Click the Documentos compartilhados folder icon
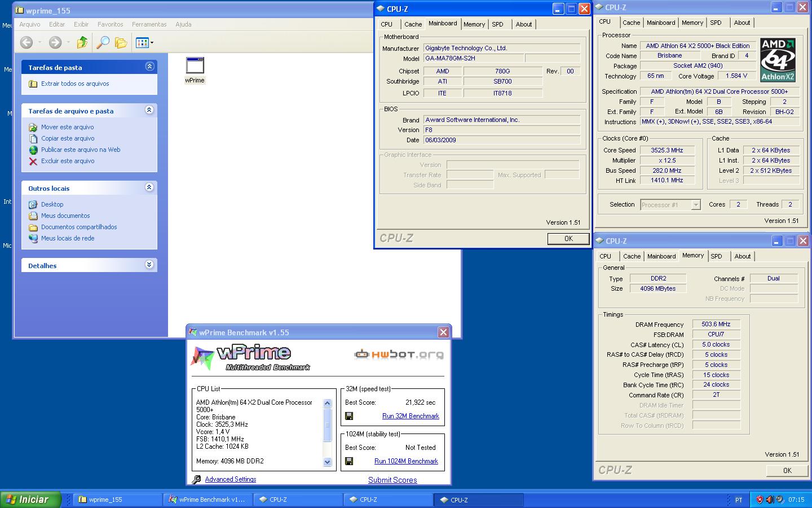Image resolution: width=812 pixels, height=508 pixels. [x=33, y=227]
